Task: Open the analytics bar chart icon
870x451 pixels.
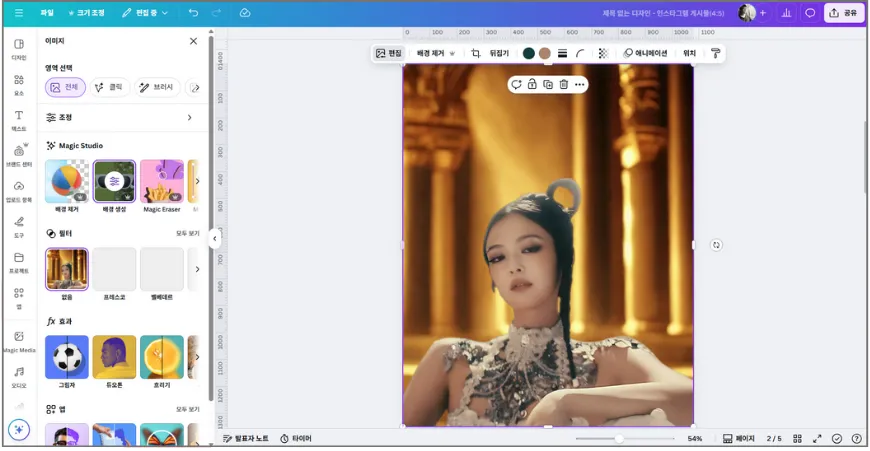Action: 786,13
